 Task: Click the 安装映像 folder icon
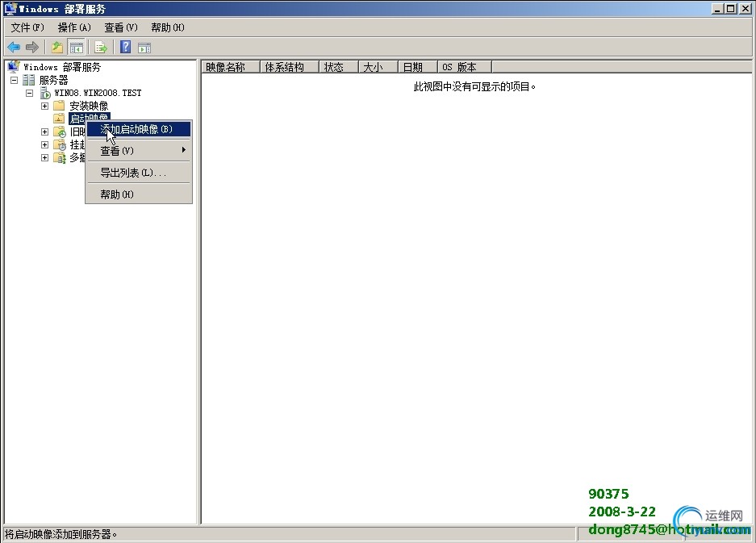coord(59,106)
